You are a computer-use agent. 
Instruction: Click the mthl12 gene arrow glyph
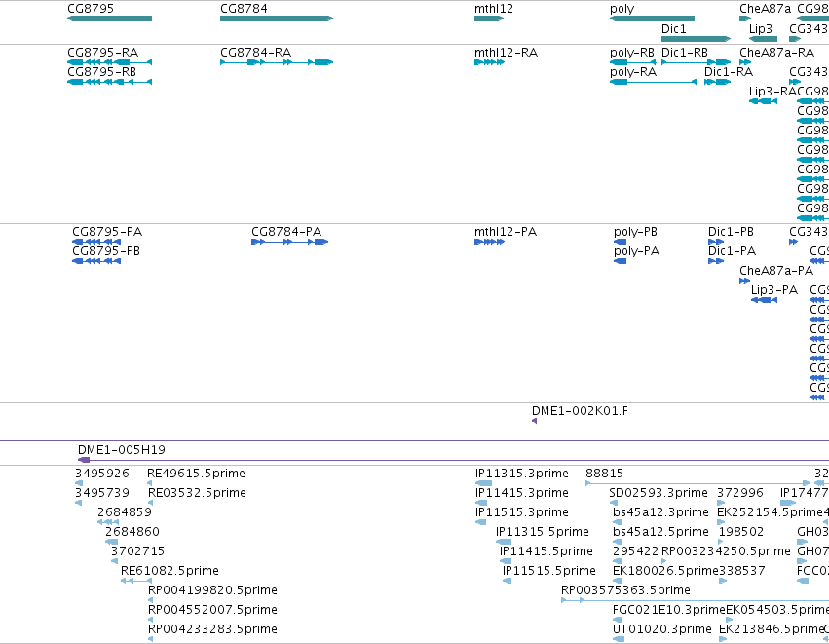tap(489, 19)
